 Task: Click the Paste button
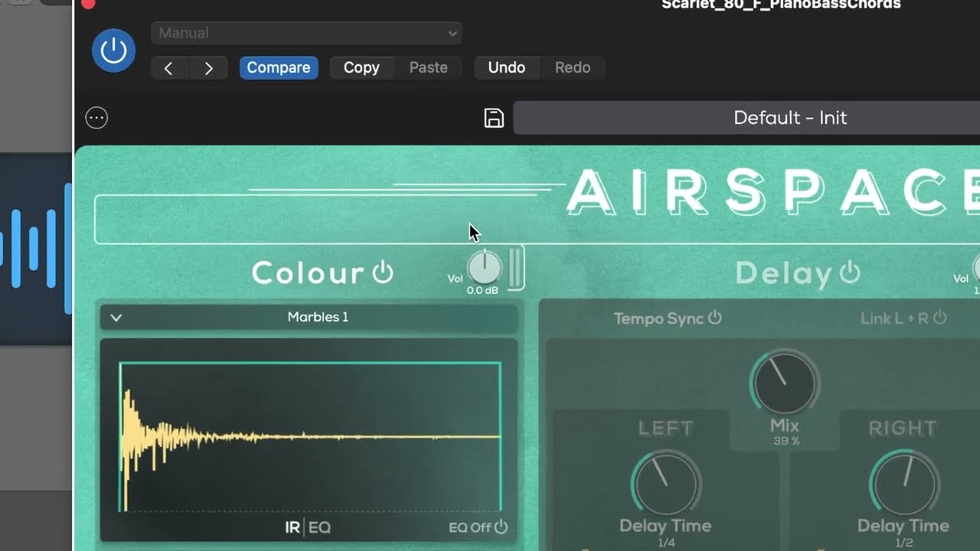(428, 67)
